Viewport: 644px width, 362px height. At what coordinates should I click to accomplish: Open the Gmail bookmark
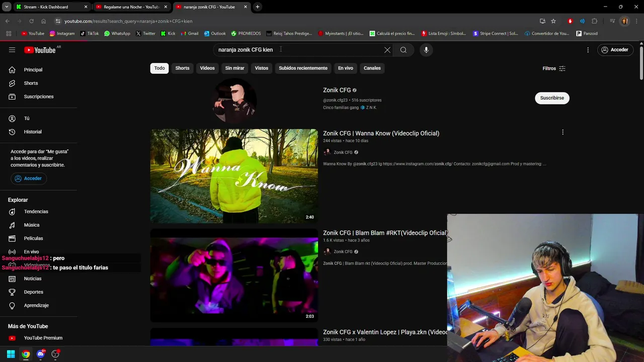189,34
